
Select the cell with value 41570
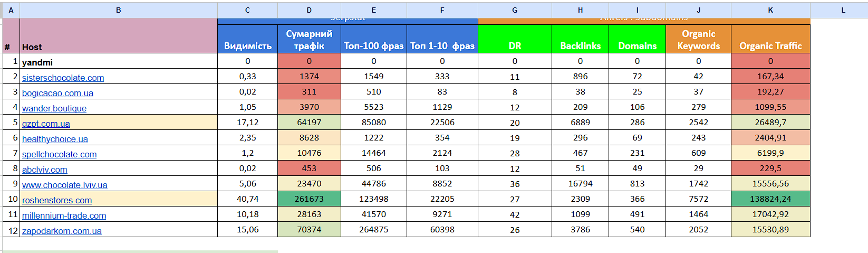pos(374,214)
